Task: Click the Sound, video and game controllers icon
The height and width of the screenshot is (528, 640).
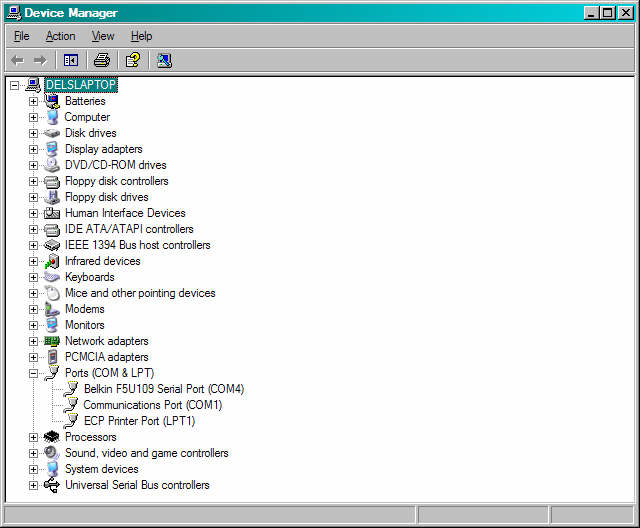Action: pos(52,453)
